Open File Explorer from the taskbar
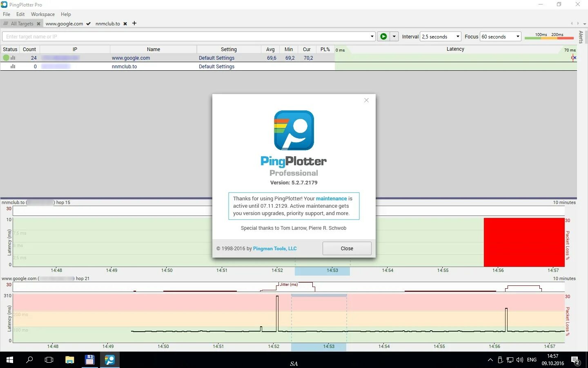This screenshot has height=368, width=588. [70, 360]
